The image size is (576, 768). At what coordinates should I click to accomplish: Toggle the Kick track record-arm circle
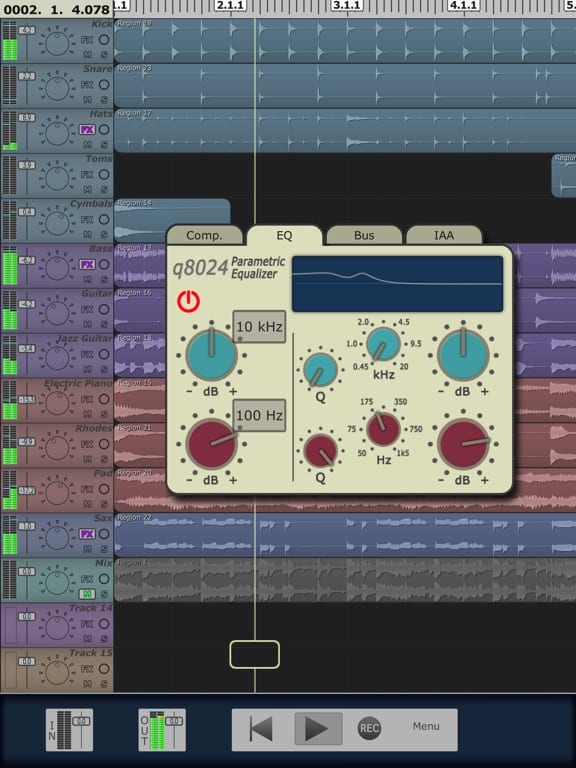pyautogui.click(x=104, y=40)
